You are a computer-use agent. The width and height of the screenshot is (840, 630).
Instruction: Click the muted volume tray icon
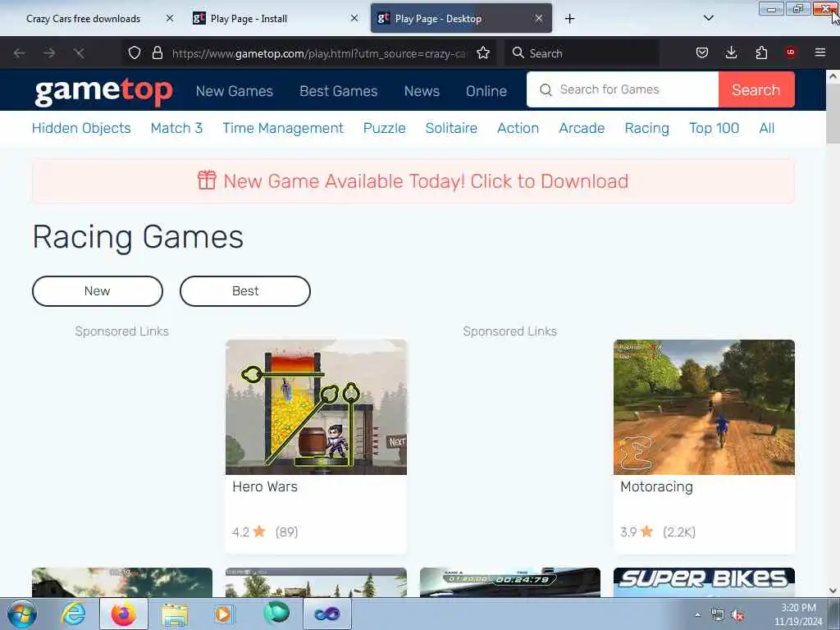[x=737, y=615]
